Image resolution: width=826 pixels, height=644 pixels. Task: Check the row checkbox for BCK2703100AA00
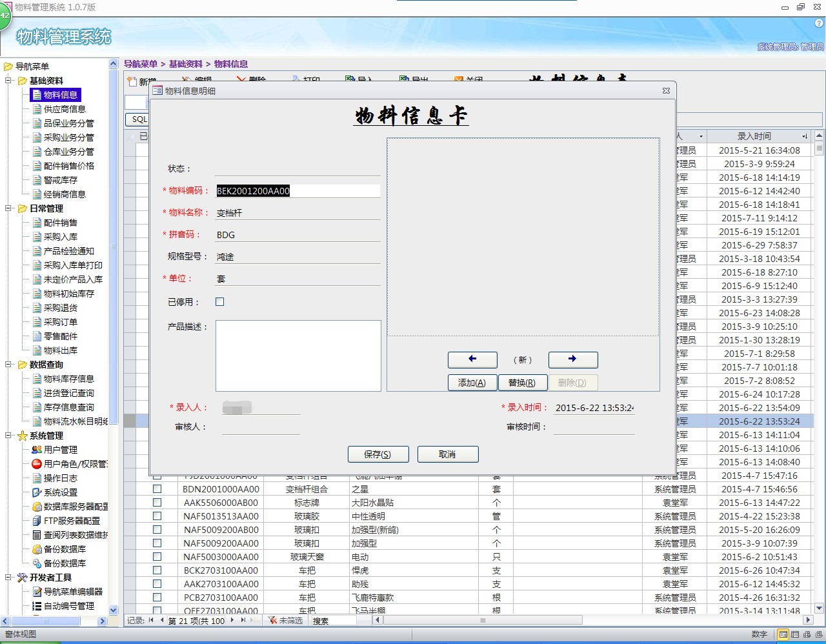pos(157,570)
